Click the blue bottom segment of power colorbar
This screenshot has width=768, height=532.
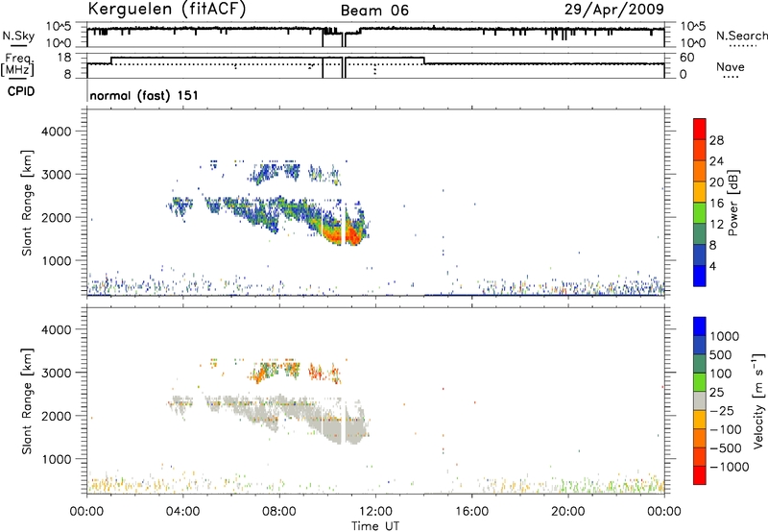tap(700, 276)
